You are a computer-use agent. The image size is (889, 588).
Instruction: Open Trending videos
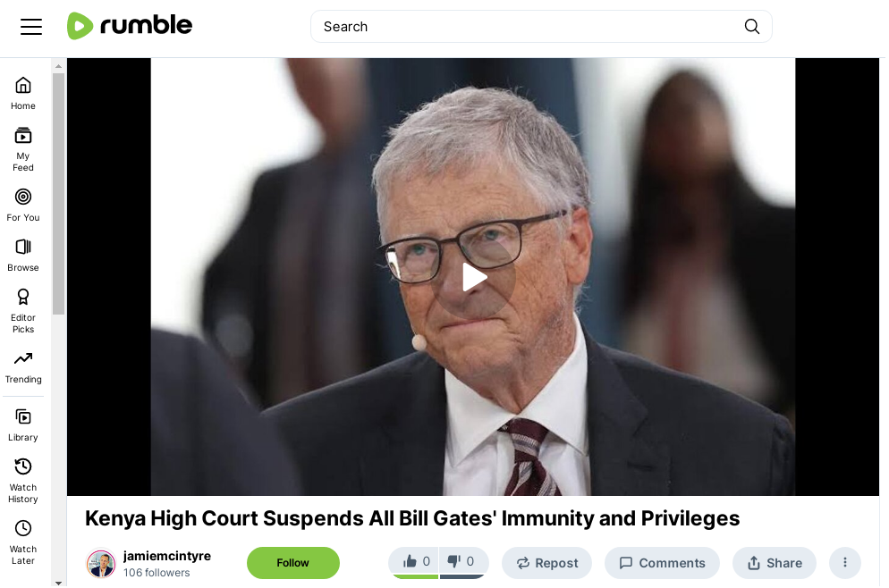[x=23, y=367]
